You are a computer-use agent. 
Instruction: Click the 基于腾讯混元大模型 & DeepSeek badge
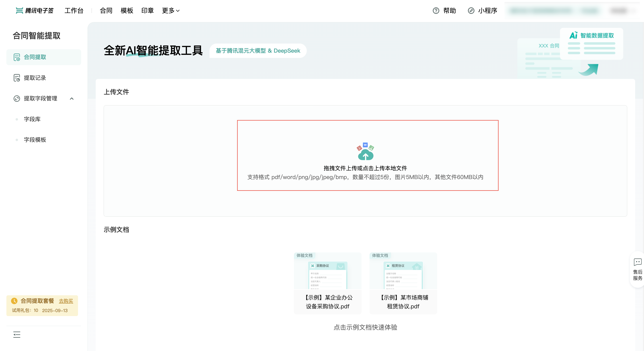pyautogui.click(x=258, y=51)
